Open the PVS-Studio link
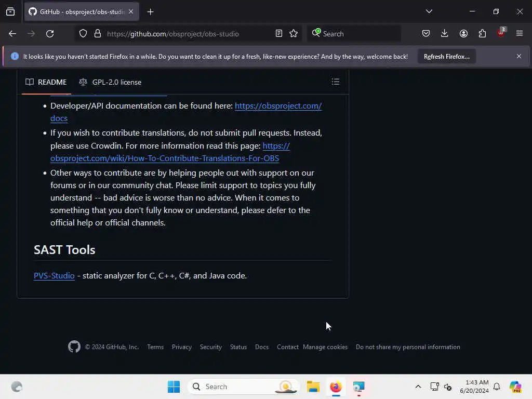532x399 pixels. click(x=54, y=276)
